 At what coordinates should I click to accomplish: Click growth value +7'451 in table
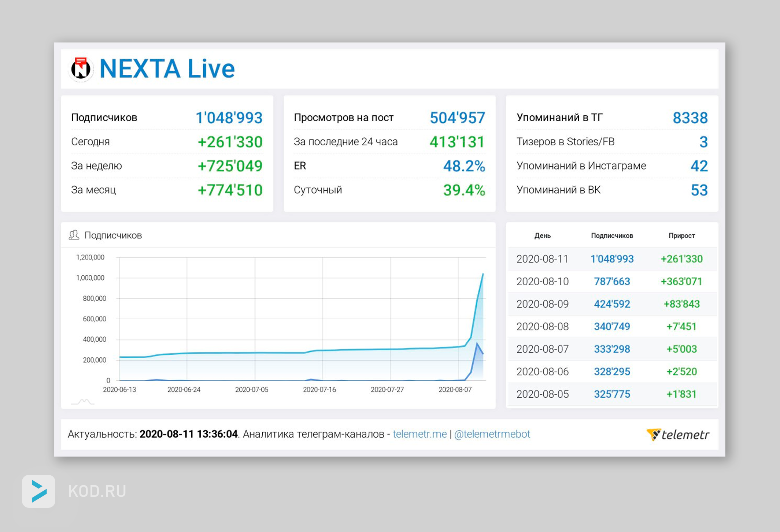tap(681, 326)
